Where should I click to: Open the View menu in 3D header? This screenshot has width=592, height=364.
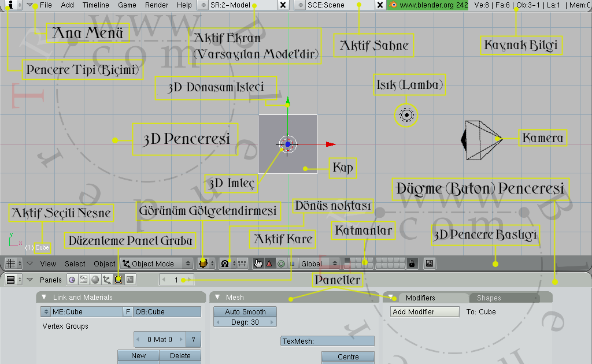48,263
